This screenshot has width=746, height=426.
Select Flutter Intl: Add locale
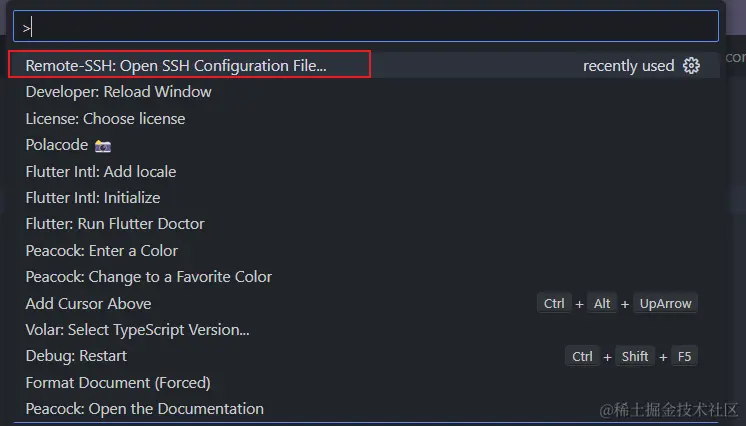click(x=364, y=171)
